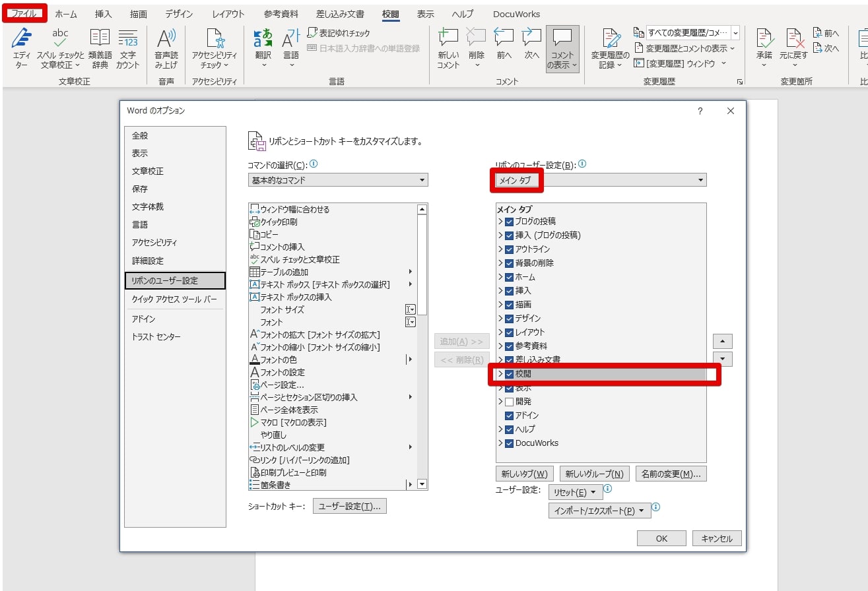The height and width of the screenshot is (591, 868).
Task: Insert a 新しいコメント comment
Action: (448, 47)
